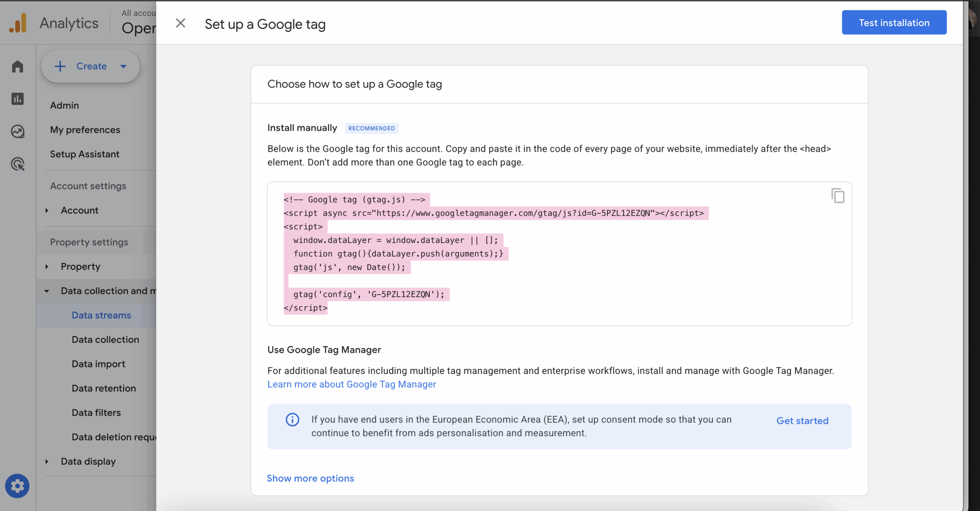Click Show more options
Viewport: 980px width, 511px height.
[x=310, y=478]
